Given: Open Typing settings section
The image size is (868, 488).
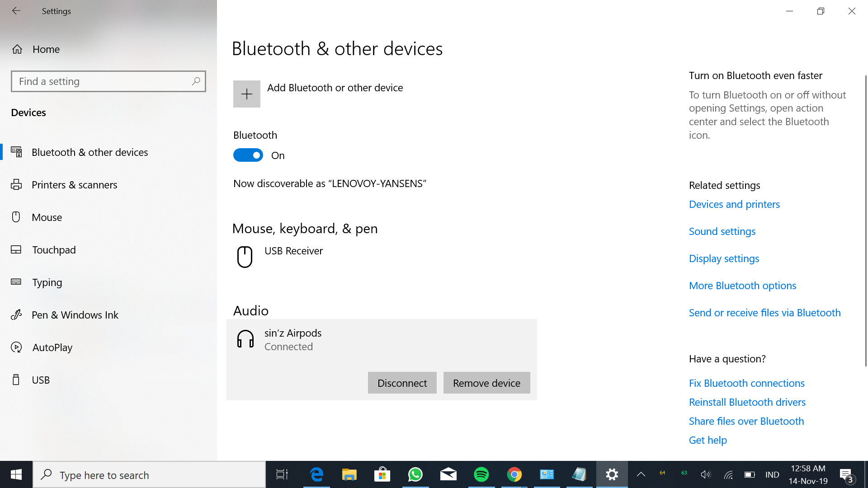Looking at the screenshot, I should coord(108,282).
